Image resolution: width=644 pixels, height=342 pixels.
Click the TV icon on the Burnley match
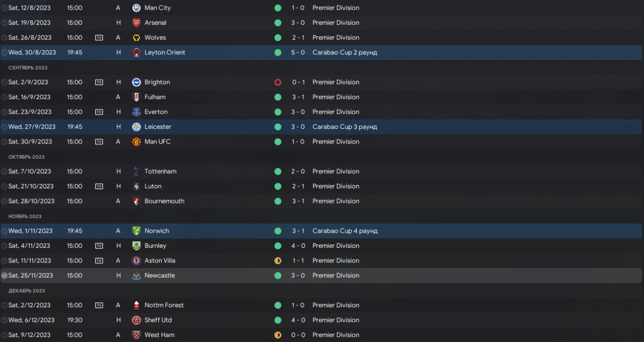tap(99, 246)
